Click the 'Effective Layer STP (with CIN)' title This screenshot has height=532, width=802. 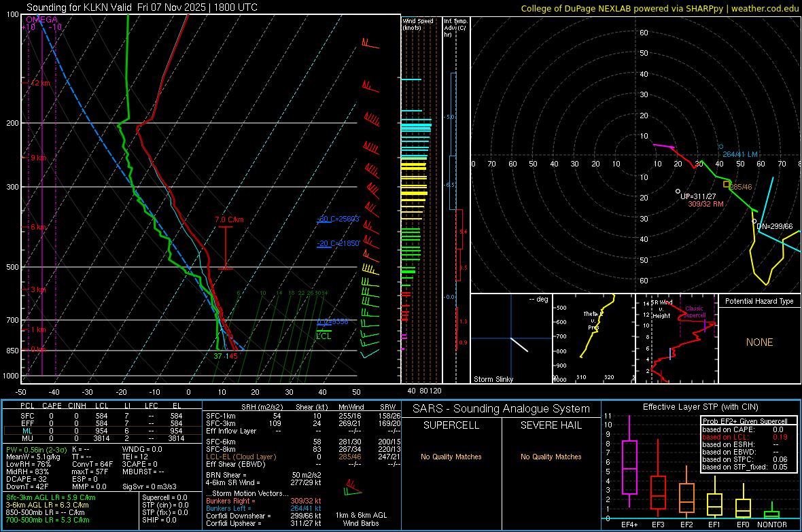pyautogui.click(x=700, y=407)
